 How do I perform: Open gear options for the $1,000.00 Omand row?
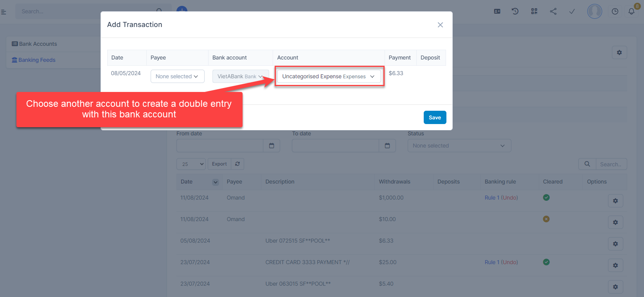pyautogui.click(x=615, y=201)
